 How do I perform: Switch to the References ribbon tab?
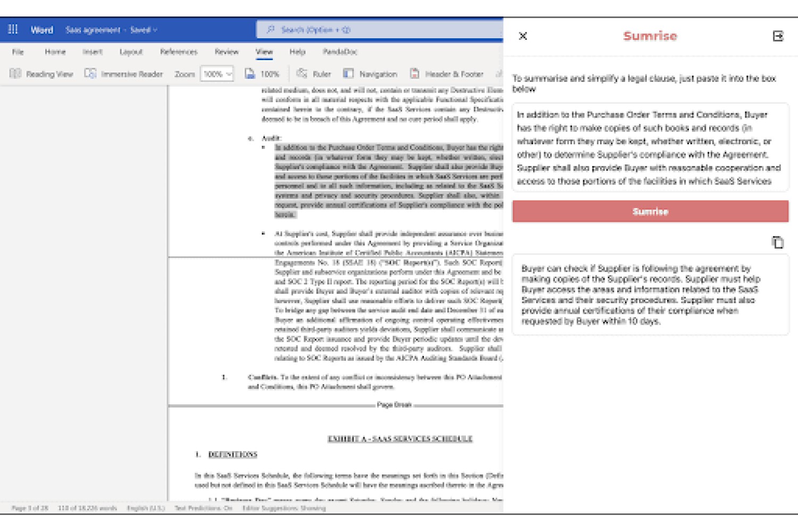click(x=178, y=52)
